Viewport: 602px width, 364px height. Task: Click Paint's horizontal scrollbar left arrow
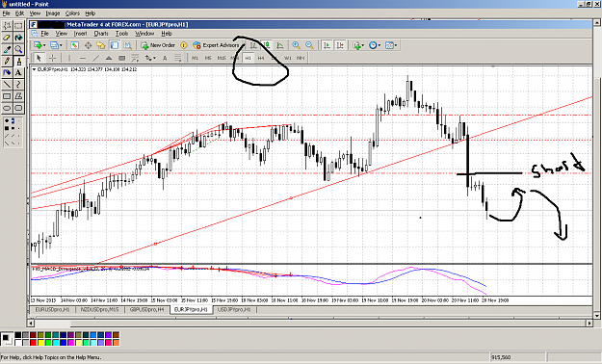click(x=31, y=324)
